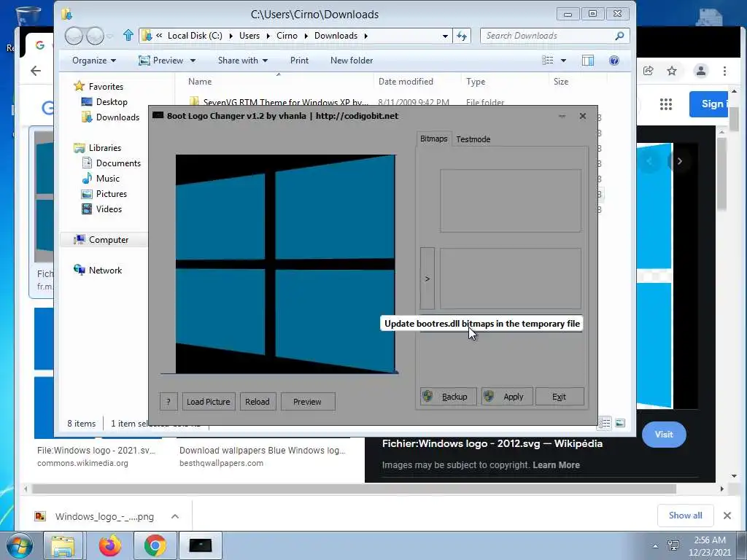Open Share with dropdown in Explorer
The width and height of the screenshot is (747, 560).
tap(242, 61)
